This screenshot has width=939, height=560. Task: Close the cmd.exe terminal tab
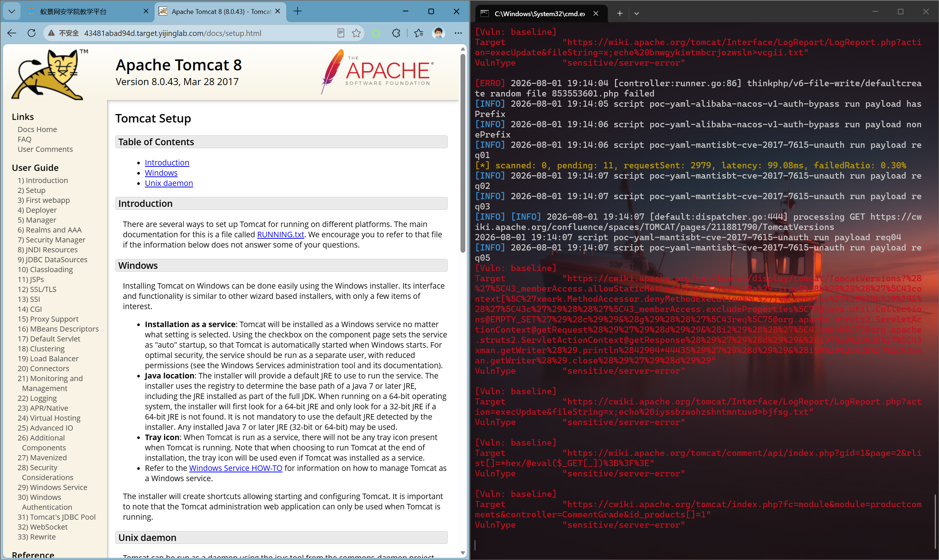click(596, 14)
